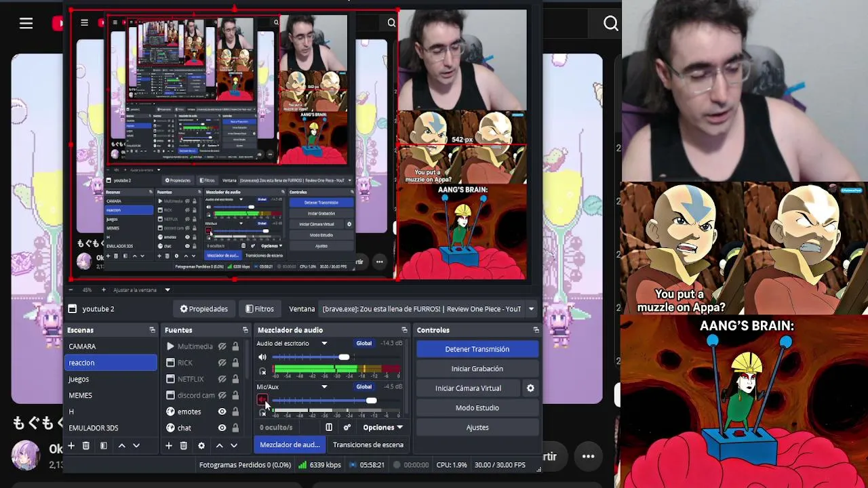Move selected source up in Fuentes

219,445
